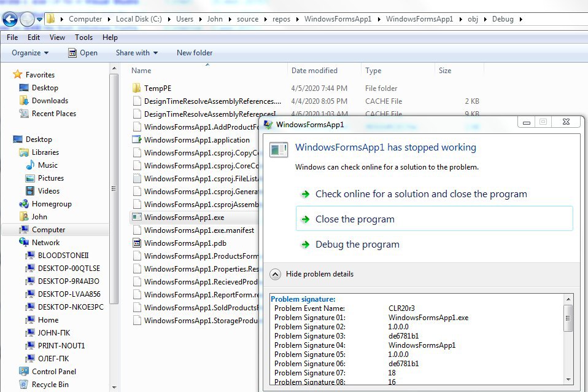The height and width of the screenshot is (392, 588).
Task: Sort files by Date modified column
Action: click(x=314, y=70)
